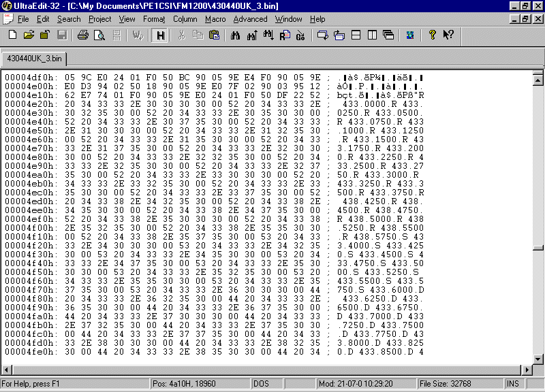Viewport: 545px width, 392px height.
Task: Print the file with the printer icon
Action: click(x=82, y=35)
